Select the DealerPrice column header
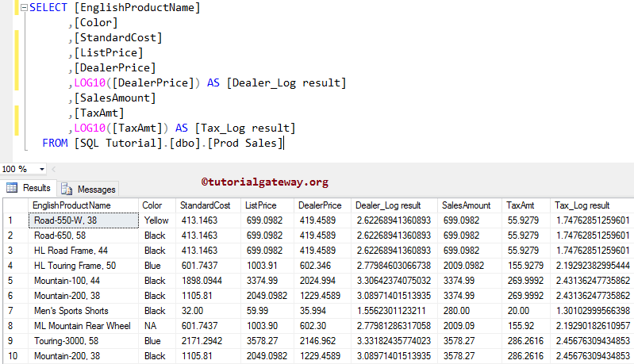This screenshot has width=634, height=364. click(x=323, y=205)
